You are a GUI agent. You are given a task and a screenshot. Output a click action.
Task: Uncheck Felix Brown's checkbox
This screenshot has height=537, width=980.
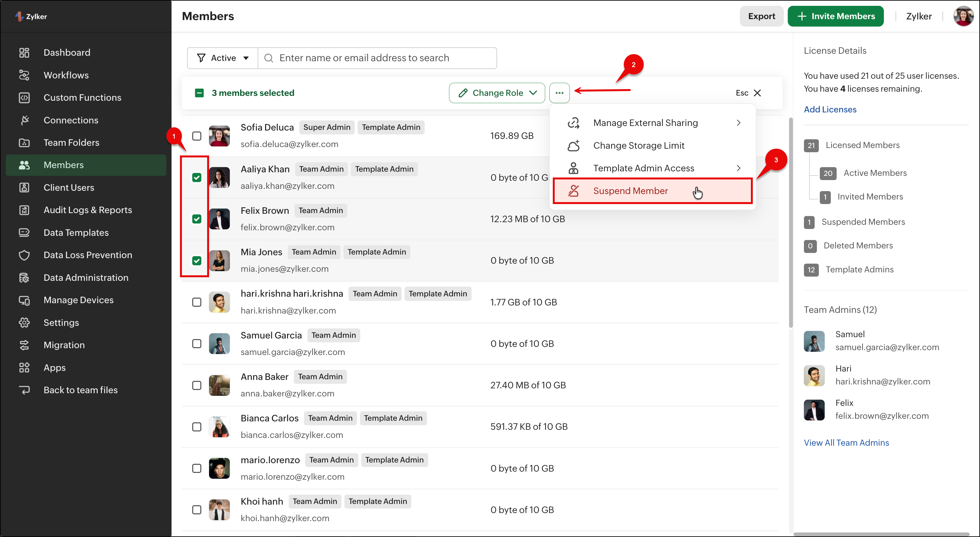197,219
